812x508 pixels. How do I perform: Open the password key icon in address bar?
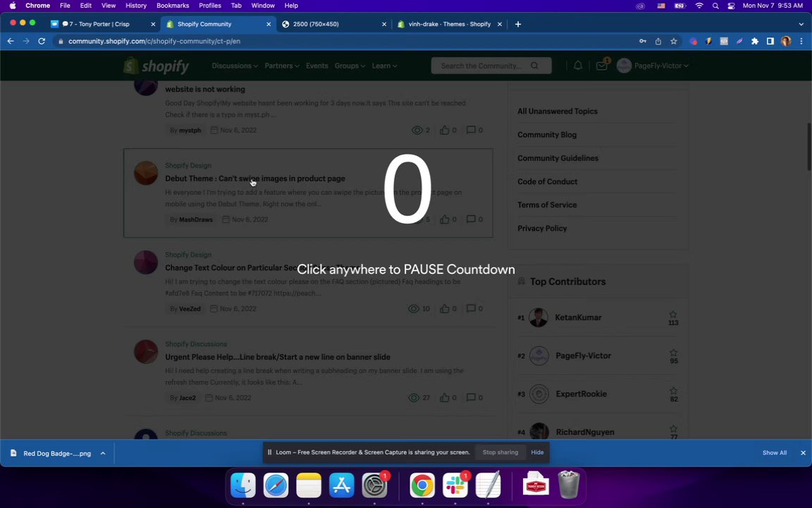tap(643, 41)
